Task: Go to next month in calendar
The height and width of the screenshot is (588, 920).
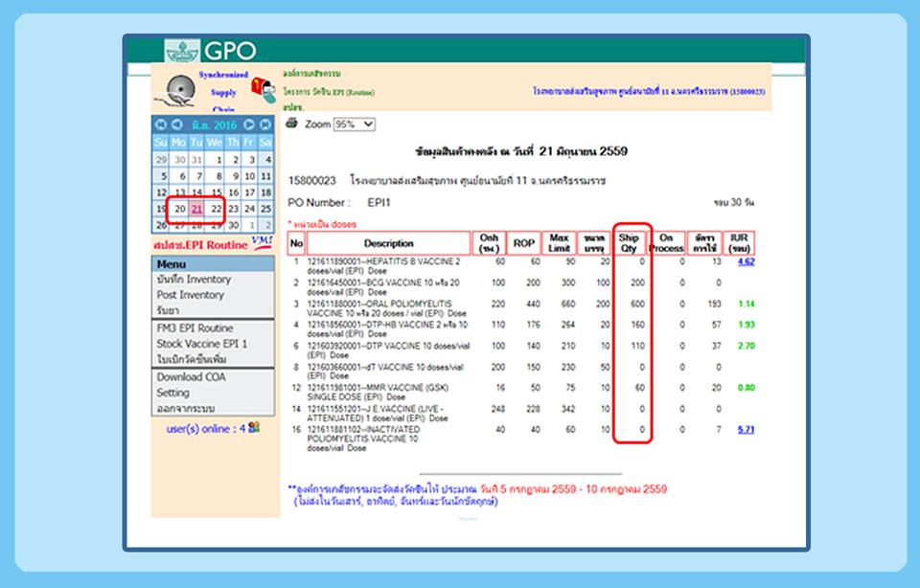Action: [249, 124]
